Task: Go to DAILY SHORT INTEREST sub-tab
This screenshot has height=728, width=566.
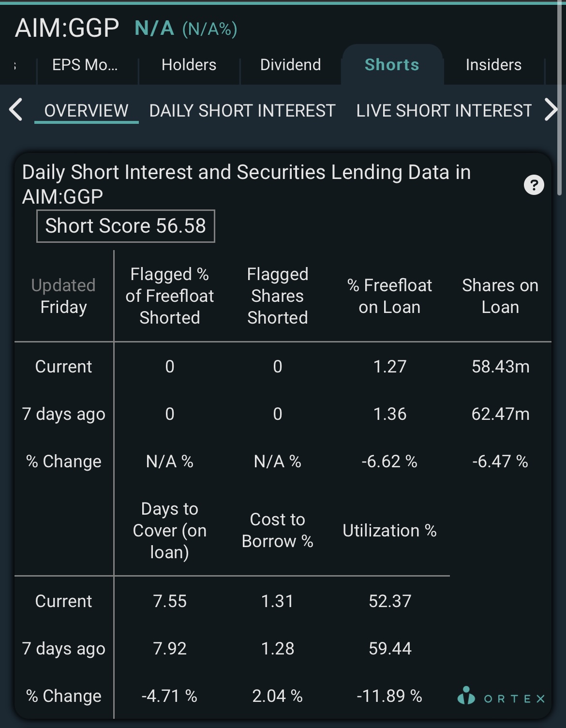Action: tap(242, 111)
